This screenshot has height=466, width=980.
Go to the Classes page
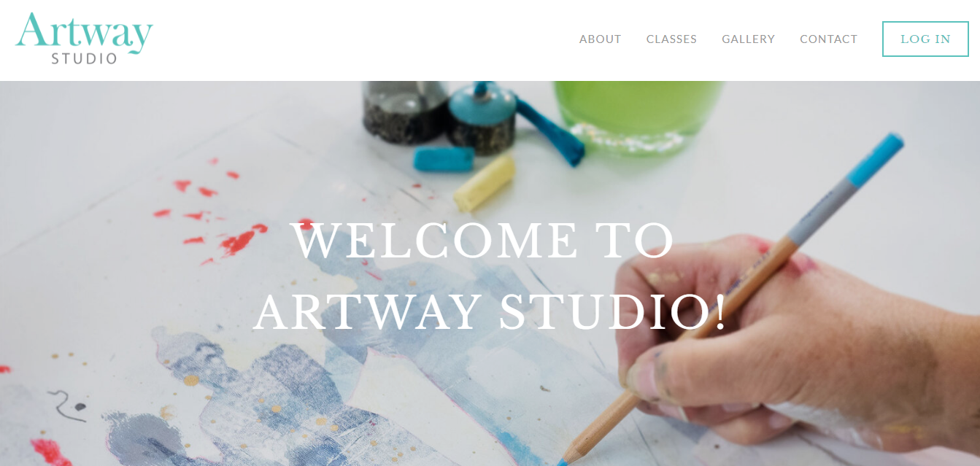671,39
